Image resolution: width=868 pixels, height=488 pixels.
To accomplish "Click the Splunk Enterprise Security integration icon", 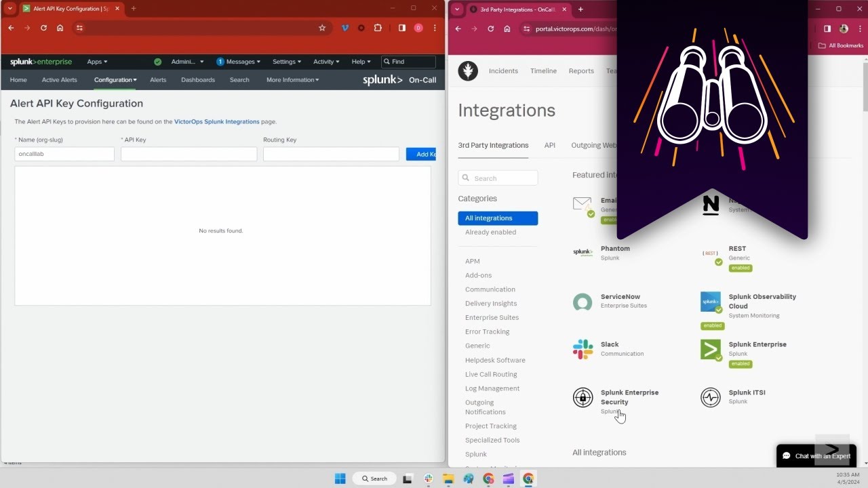I will [583, 397].
